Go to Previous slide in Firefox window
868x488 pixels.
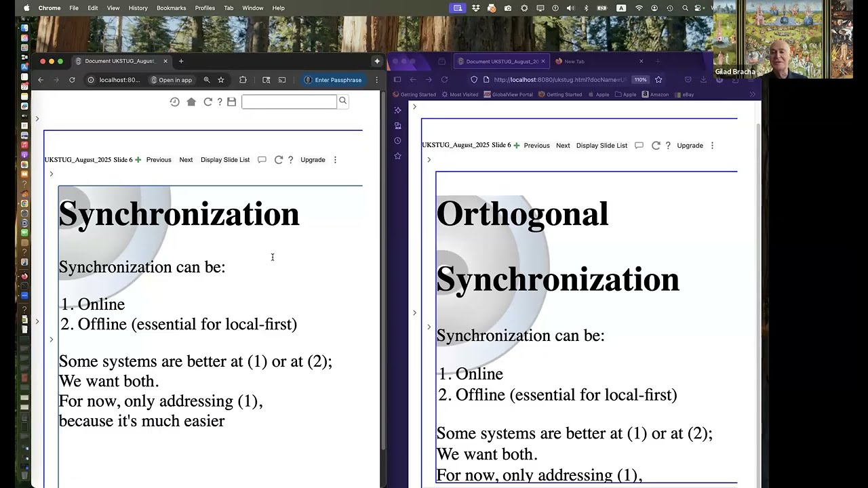click(x=536, y=146)
